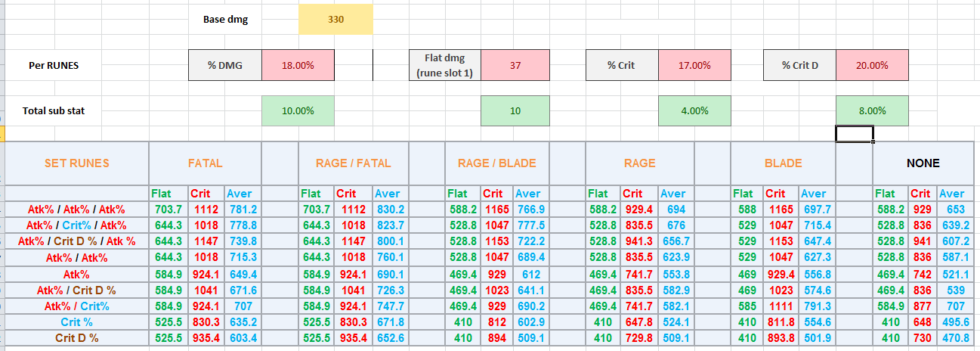This screenshot has height=351, width=980.
Task: Select the % Crit D value 20.00% cell
Action: point(872,65)
